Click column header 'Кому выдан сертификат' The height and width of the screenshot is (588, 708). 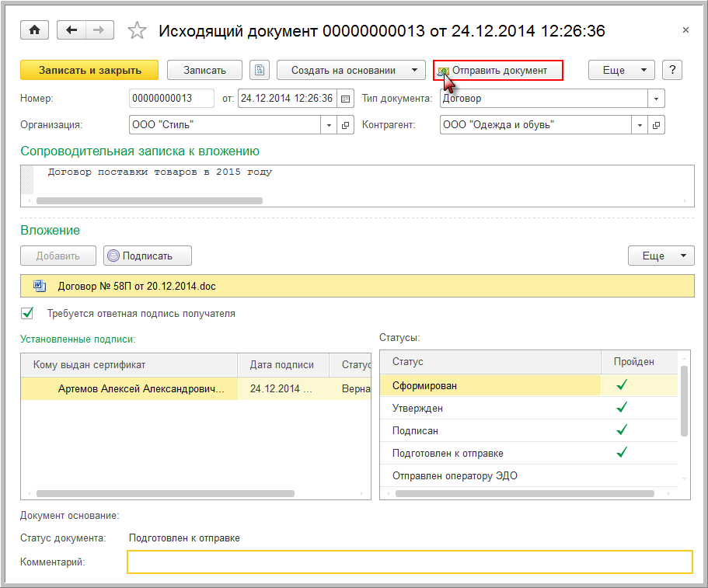click(x=129, y=364)
